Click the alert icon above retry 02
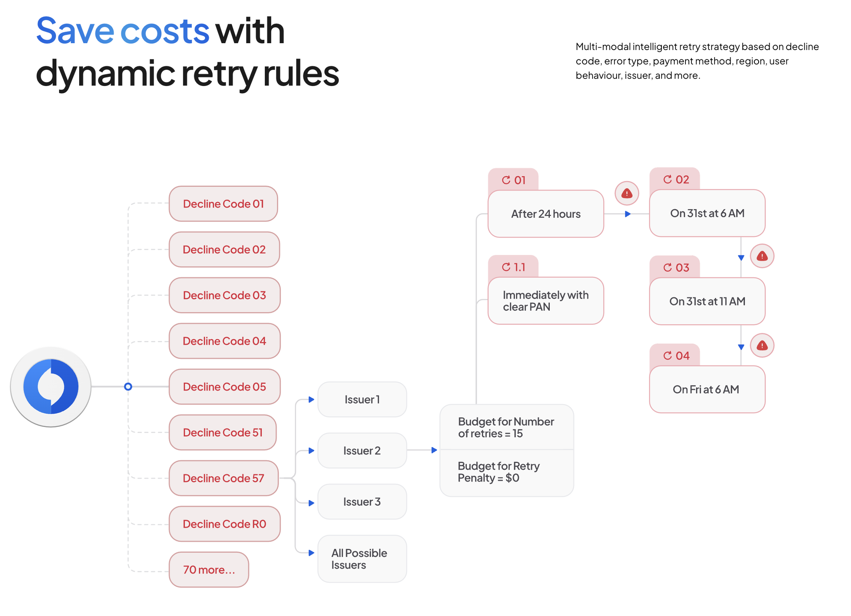This screenshot has height=616, width=851. coord(626,193)
